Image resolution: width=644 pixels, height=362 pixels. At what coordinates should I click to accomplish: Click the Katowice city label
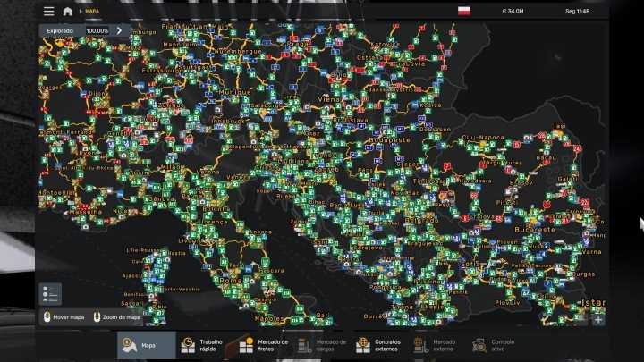tap(385, 44)
